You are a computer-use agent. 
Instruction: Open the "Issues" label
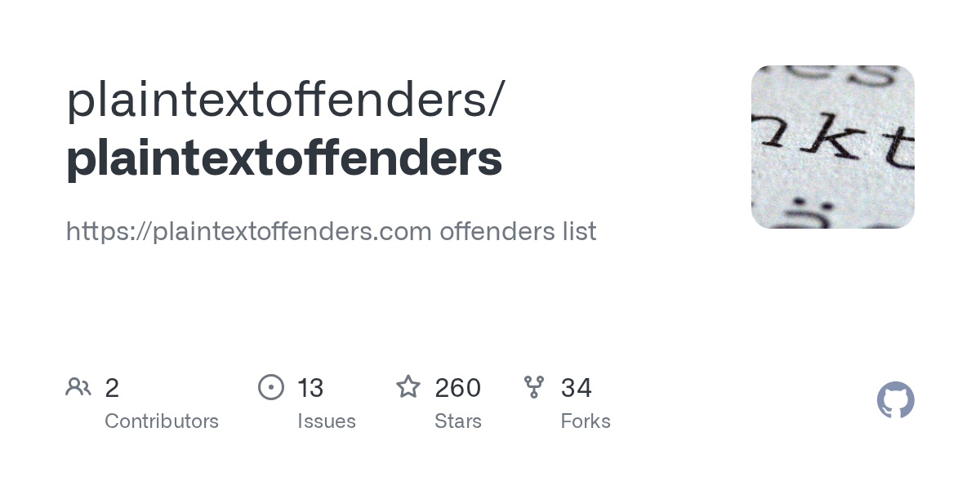(x=327, y=421)
